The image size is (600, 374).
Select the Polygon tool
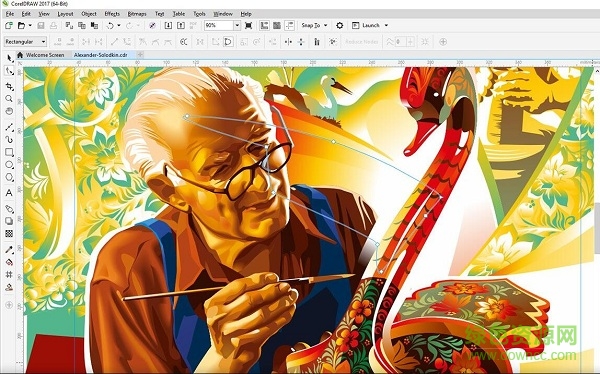(9, 177)
